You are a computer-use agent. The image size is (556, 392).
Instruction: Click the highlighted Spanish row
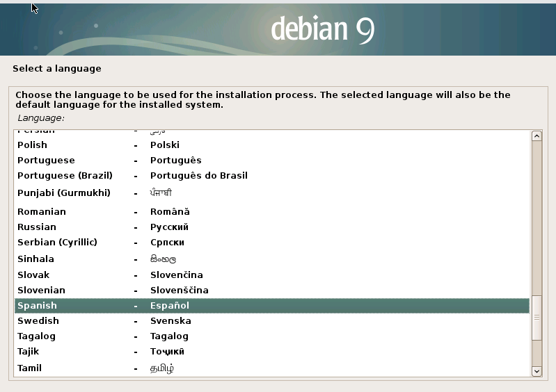(272, 306)
